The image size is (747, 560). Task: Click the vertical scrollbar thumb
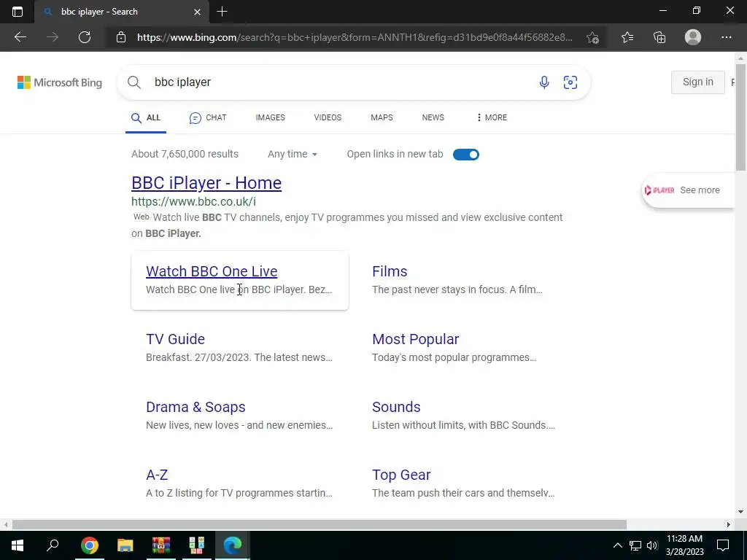(740, 117)
